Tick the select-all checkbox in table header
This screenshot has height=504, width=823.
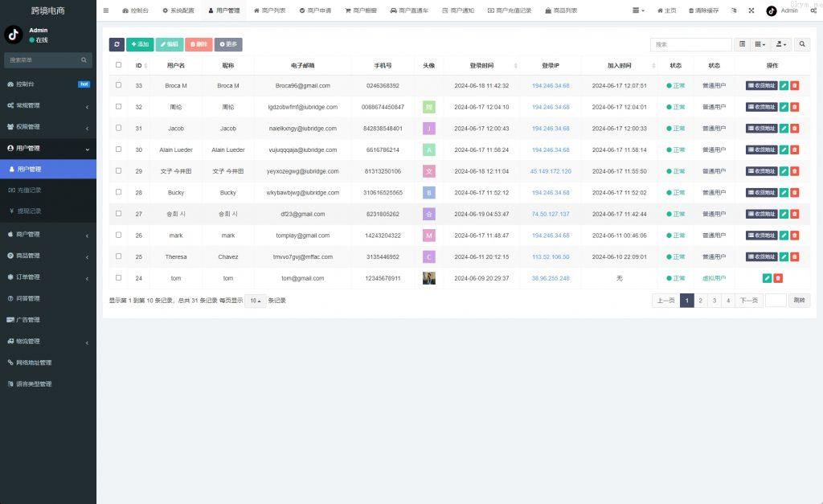[118, 65]
